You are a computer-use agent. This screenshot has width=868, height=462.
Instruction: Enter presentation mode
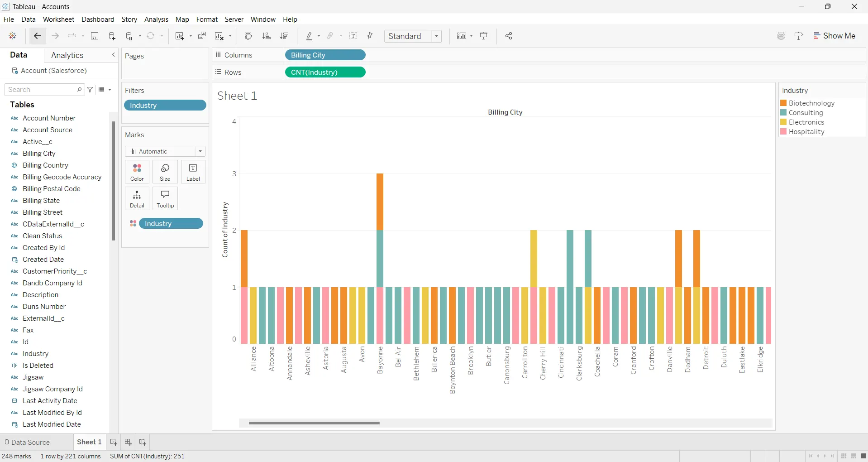484,36
